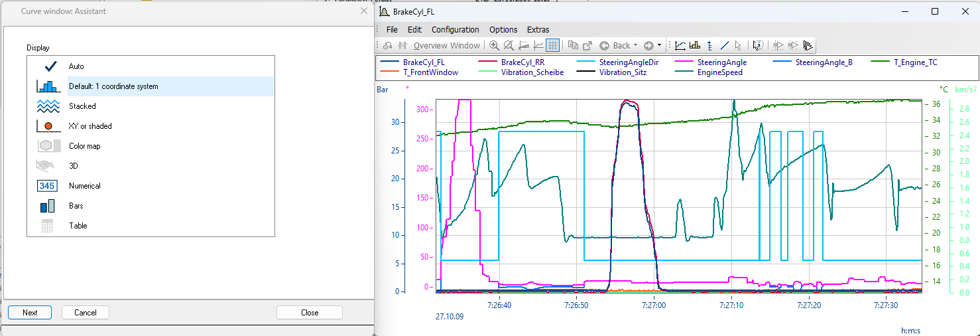Open the forward arrow dropdown
Screen dimensions: 980x336
pos(659,46)
